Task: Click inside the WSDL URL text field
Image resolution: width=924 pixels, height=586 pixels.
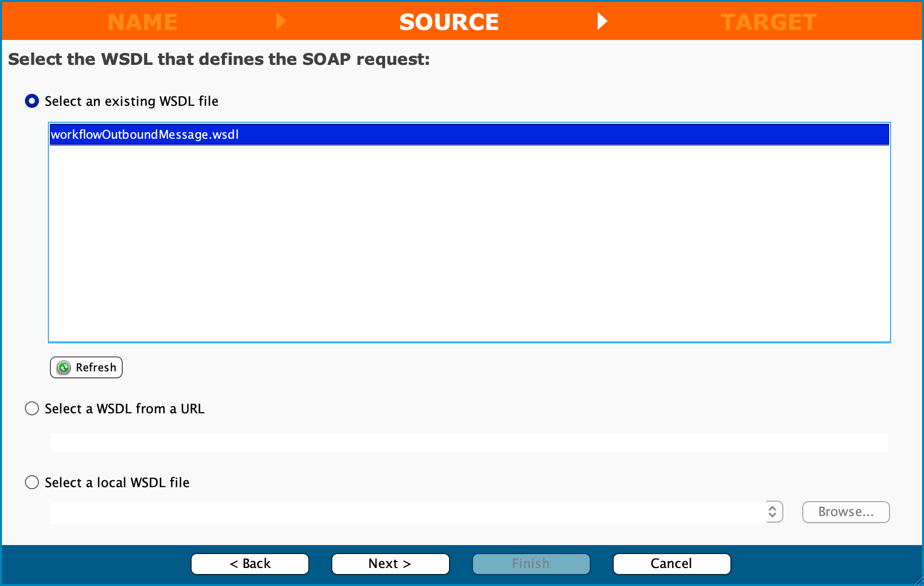Action: coord(469,442)
